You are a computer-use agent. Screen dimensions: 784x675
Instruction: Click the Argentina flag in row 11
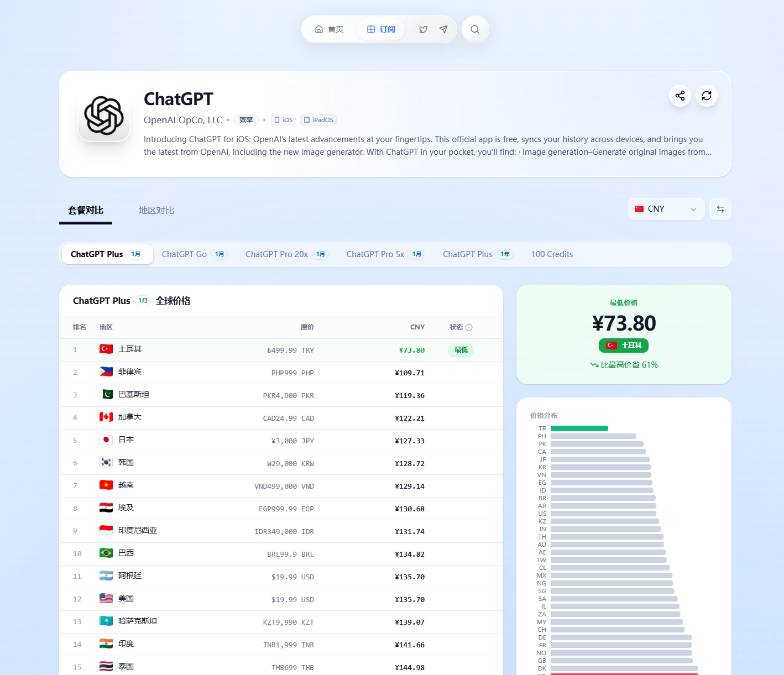coord(106,576)
